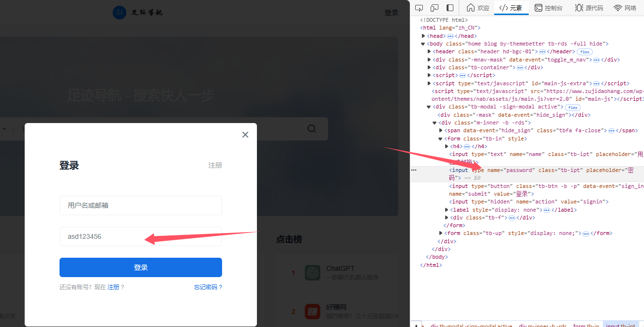This screenshot has width=644, height=327.
Task: Expand the -mnav-mask div node
Action: [x=429, y=60]
